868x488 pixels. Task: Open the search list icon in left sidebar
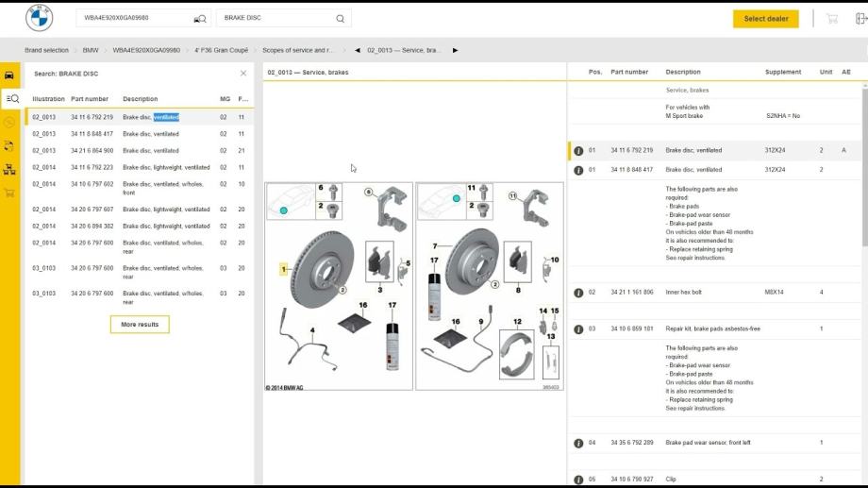click(12, 98)
